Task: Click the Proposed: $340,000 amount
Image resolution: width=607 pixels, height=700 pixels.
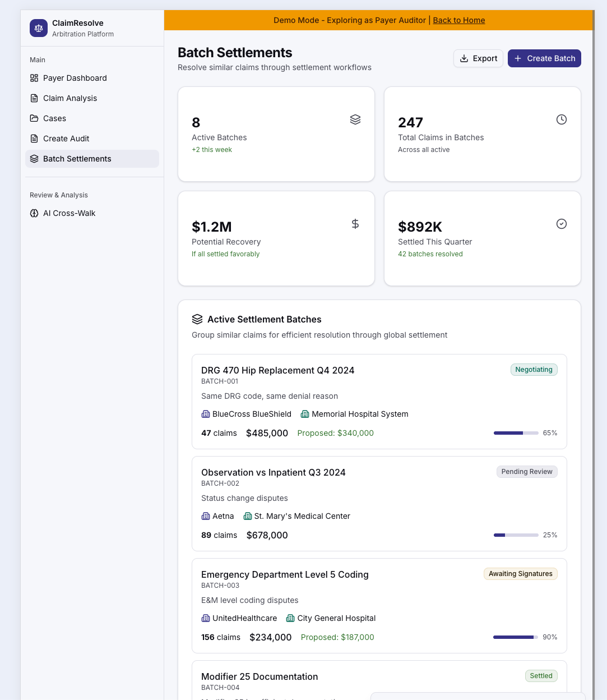Action: pos(335,433)
